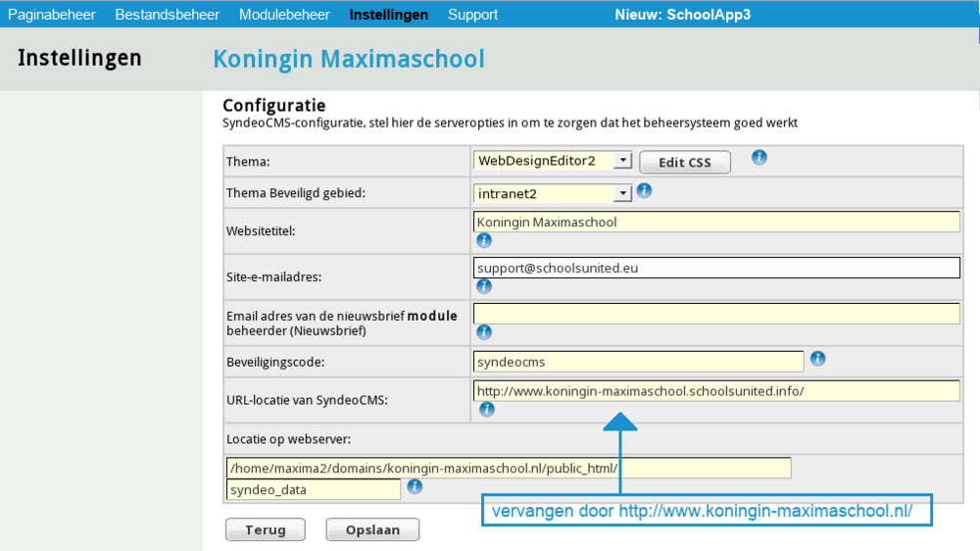This screenshot has width=980, height=551.
Task: Click 'Websitetitel:' label
Action: click(261, 230)
